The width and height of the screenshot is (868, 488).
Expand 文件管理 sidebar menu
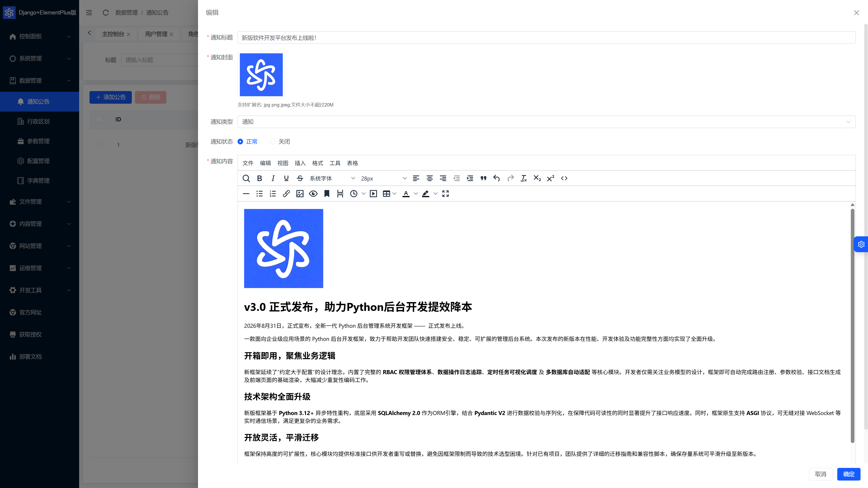click(40, 201)
